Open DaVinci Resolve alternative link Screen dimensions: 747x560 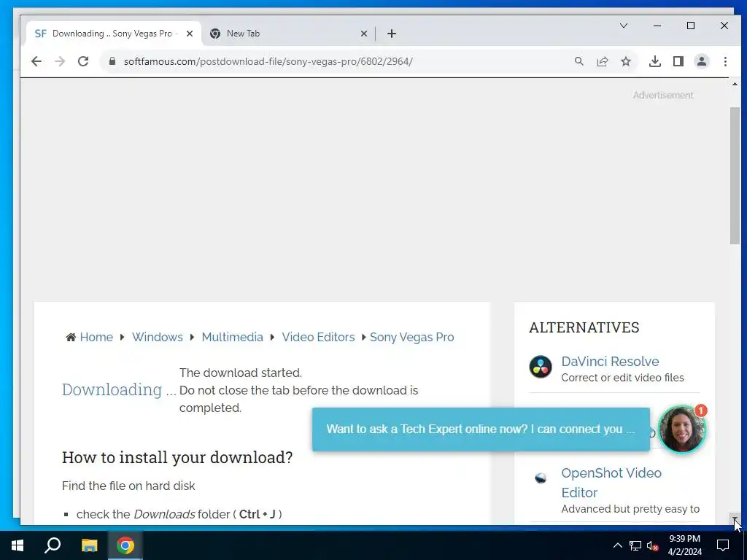tap(610, 362)
